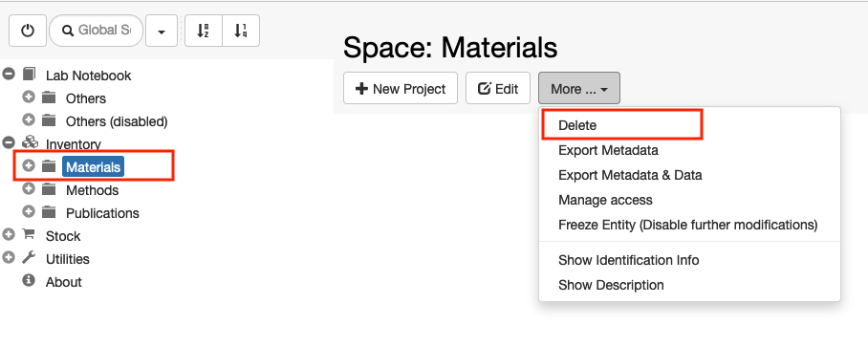Open the search options caret dropdown

tap(162, 31)
